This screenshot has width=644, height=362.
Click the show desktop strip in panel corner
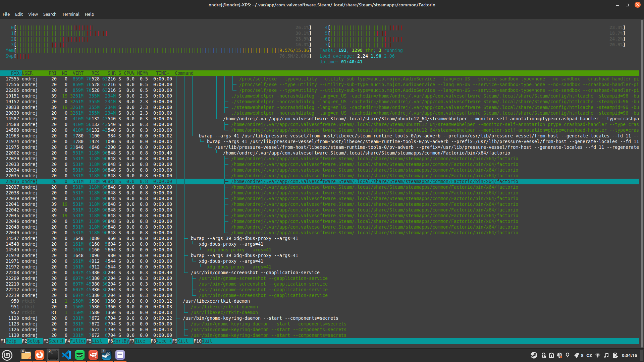tap(642, 355)
